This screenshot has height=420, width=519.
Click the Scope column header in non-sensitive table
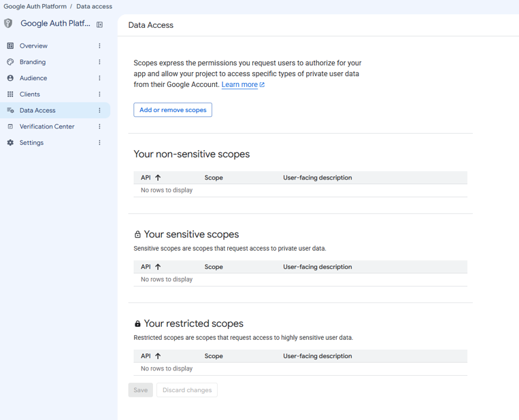214,177
